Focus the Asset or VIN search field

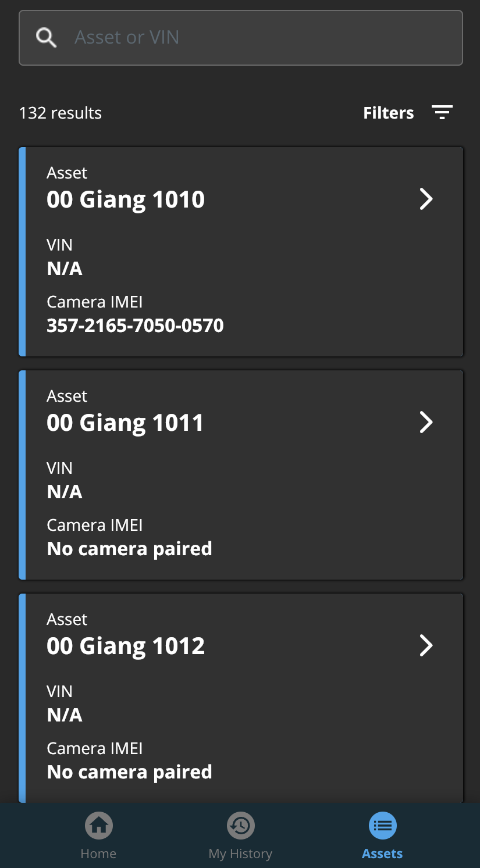coord(256,38)
